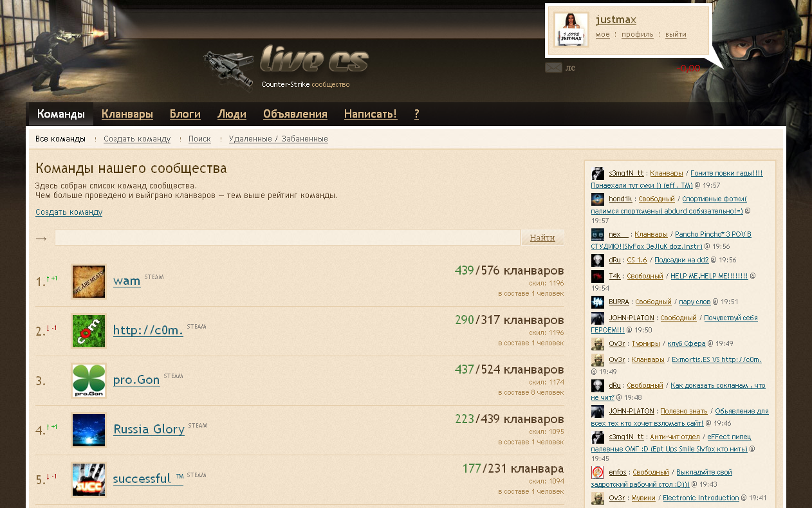Open Почувствуй себя ГЕРОЕМ!!! post link

pos(674,324)
